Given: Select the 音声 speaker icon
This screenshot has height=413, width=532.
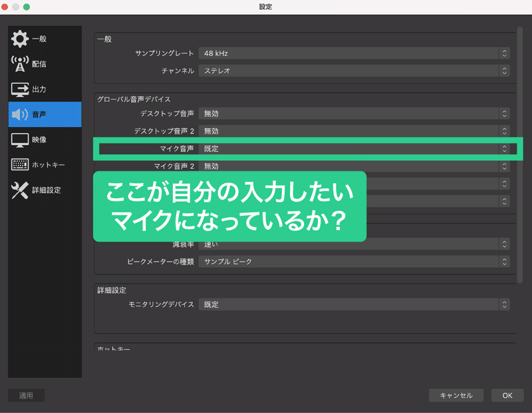Looking at the screenshot, I should click(x=20, y=114).
